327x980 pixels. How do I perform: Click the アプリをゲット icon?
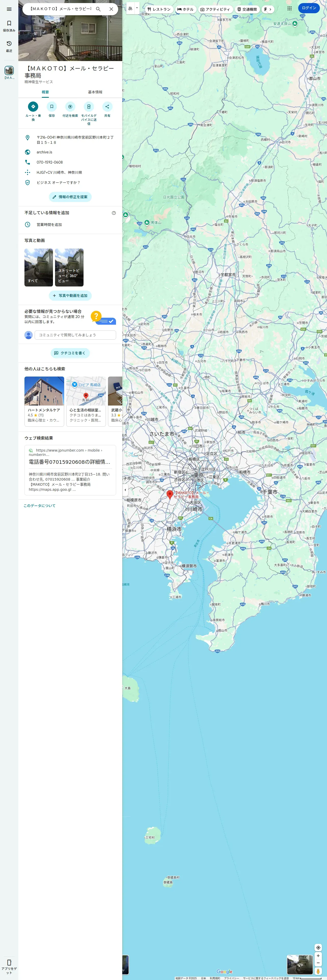(x=9, y=967)
